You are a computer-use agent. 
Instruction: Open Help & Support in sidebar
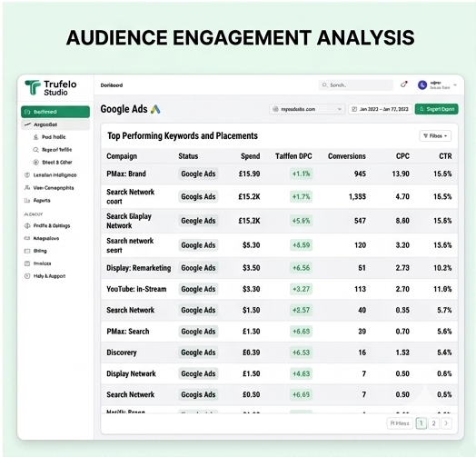(45, 276)
